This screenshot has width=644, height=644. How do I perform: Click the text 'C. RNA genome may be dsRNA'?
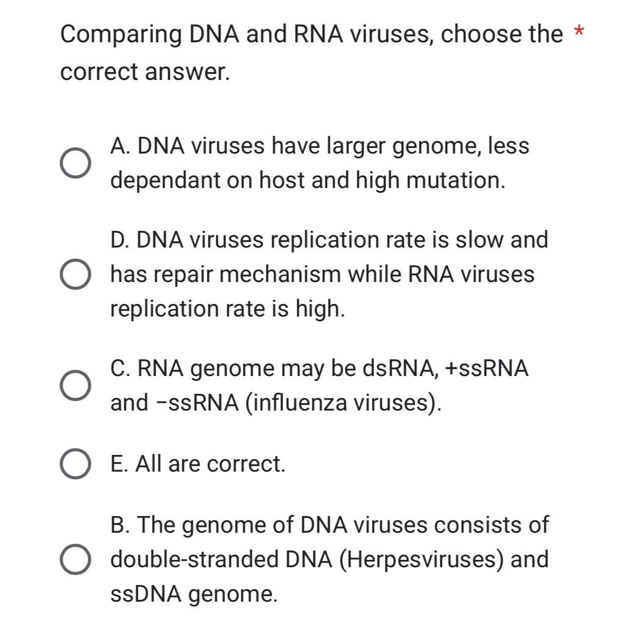[319, 368]
